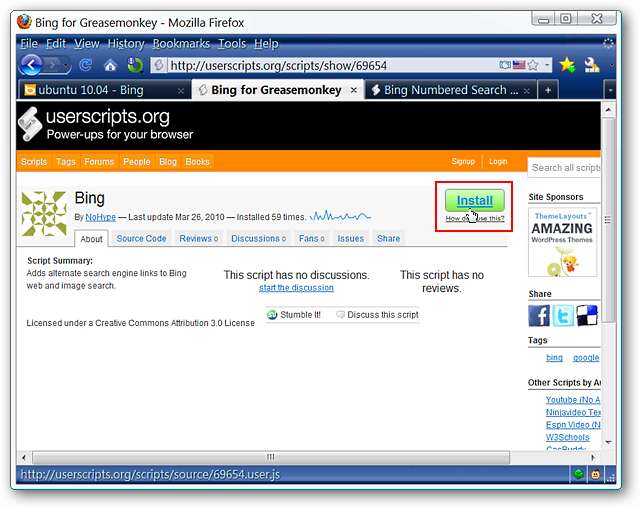Click the Forward navigation arrow
This screenshot has height=508, width=640.
click(53, 65)
